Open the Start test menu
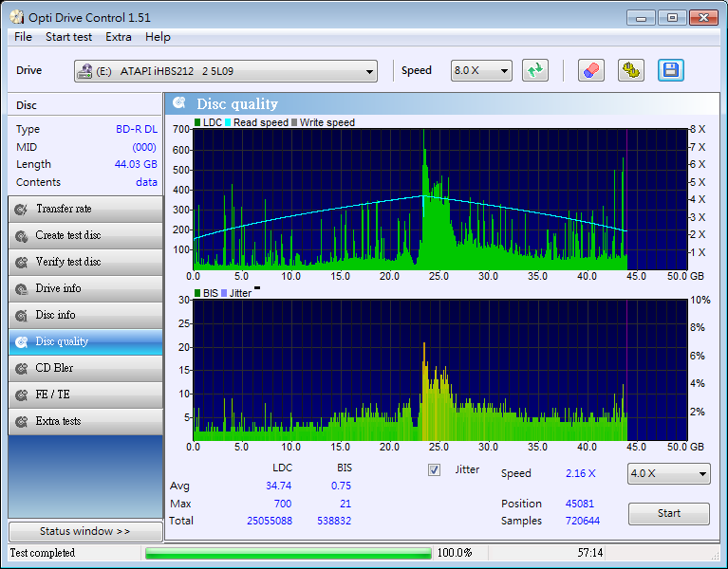Screen dimensions: 728x569 [68, 37]
